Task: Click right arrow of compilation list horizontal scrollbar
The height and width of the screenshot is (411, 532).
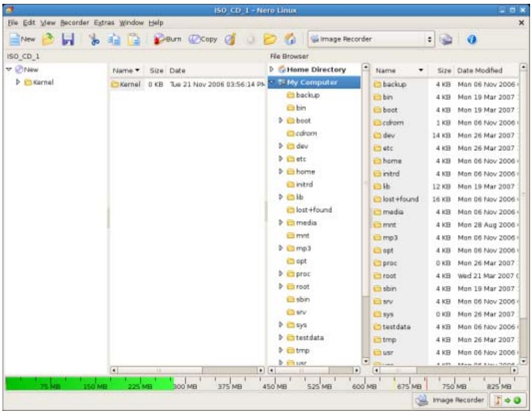Action: coord(261,370)
